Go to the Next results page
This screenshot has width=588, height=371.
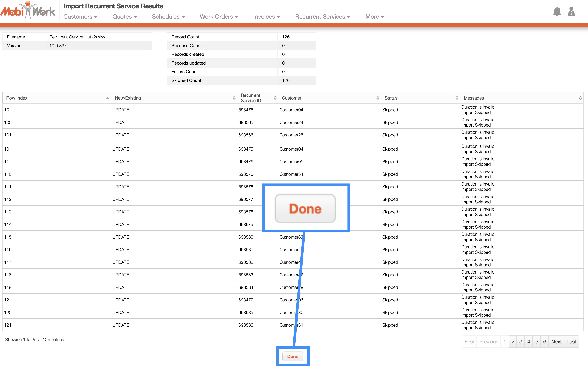click(x=556, y=341)
